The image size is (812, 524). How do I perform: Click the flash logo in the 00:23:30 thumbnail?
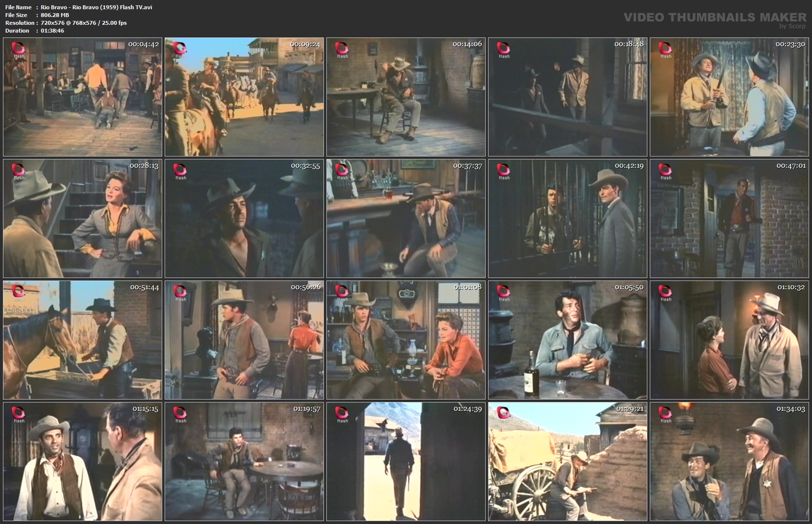tap(666, 50)
